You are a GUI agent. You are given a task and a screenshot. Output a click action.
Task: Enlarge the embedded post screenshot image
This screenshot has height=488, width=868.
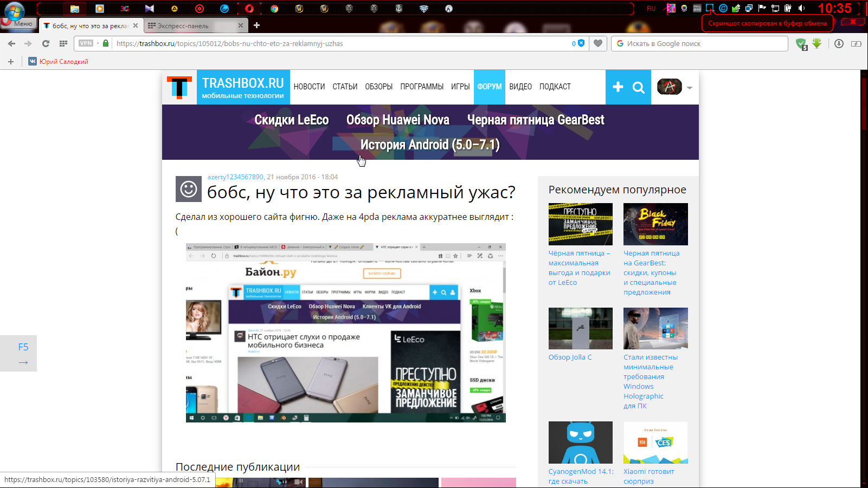coord(346,333)
